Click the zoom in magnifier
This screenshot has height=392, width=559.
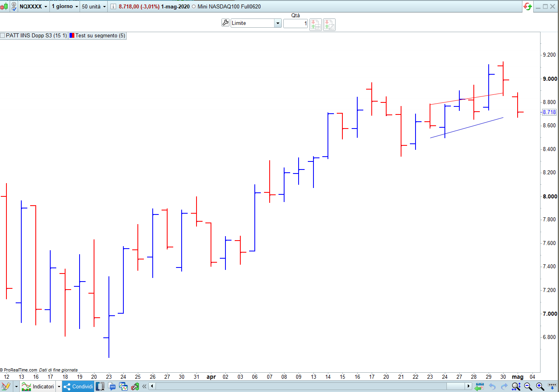[x=540, y=386]
